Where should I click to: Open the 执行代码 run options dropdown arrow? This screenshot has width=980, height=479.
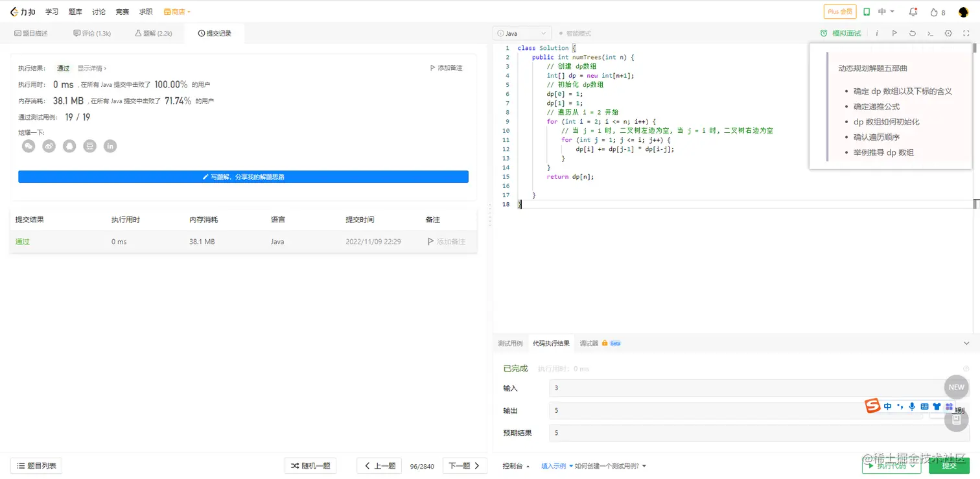coord(913,465)
